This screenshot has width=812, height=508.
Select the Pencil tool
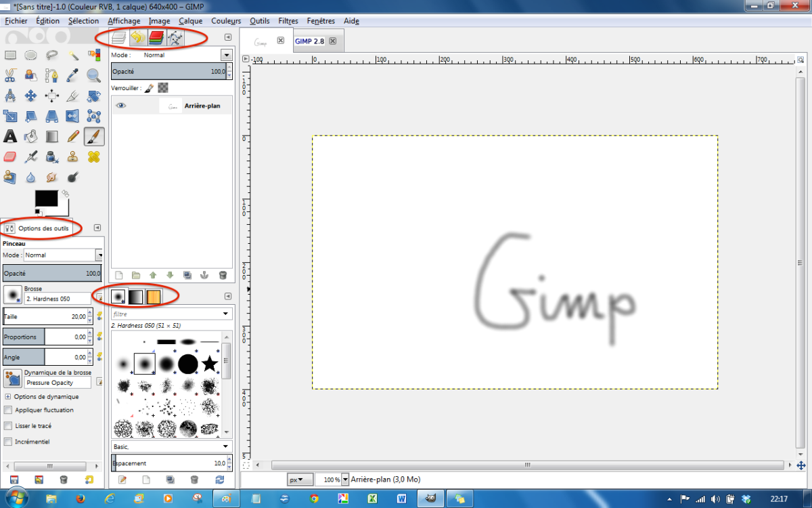pyautogui.click(x=73, y=136)
